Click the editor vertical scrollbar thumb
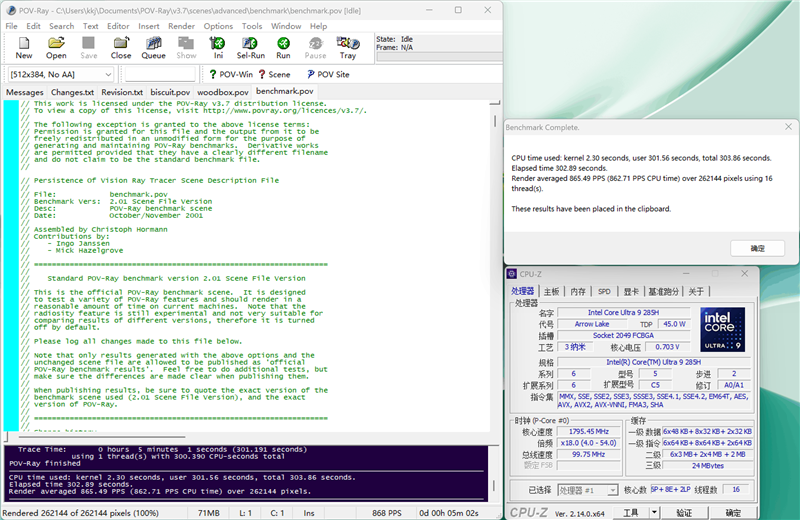800x520 pixels. tap(494, 121)
